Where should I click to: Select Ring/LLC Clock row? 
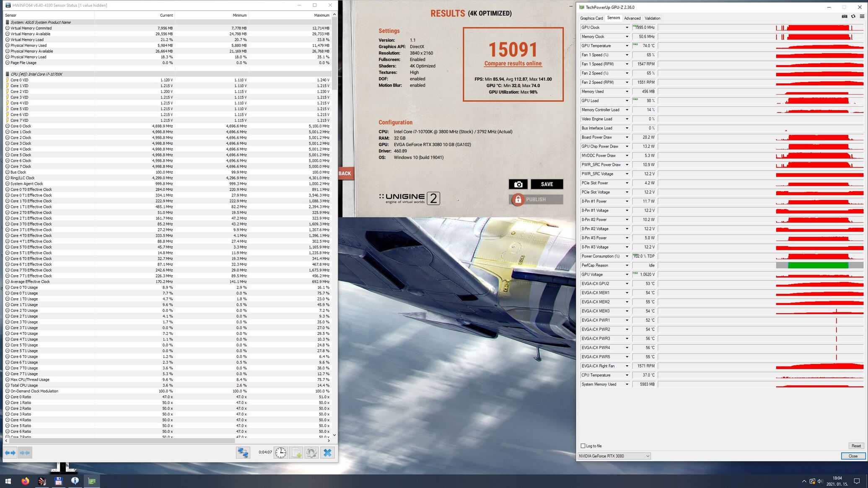[168, 178]
